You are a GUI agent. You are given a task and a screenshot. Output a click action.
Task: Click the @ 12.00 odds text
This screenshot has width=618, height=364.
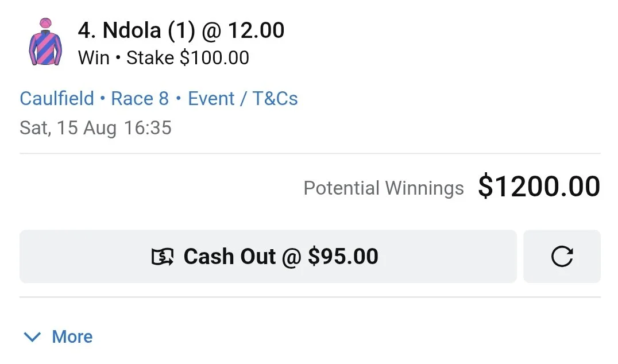pos(243,31)
